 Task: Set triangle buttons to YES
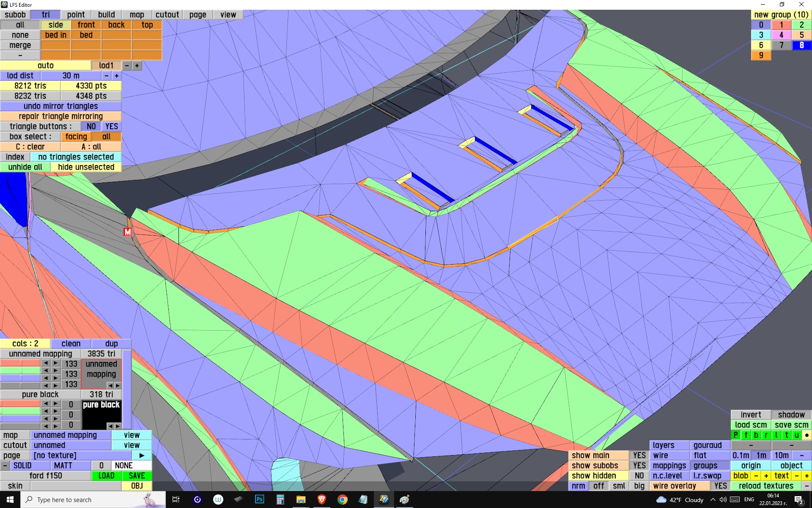[x=112, y=127]
